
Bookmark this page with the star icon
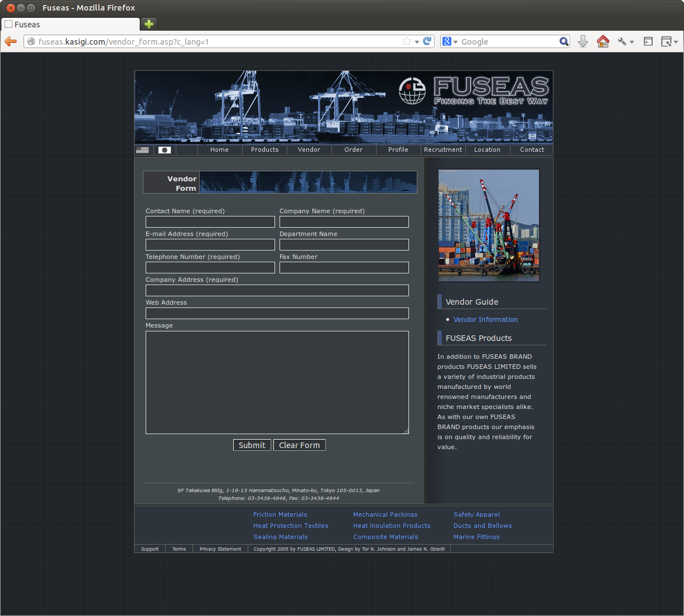tap(407, 41)
